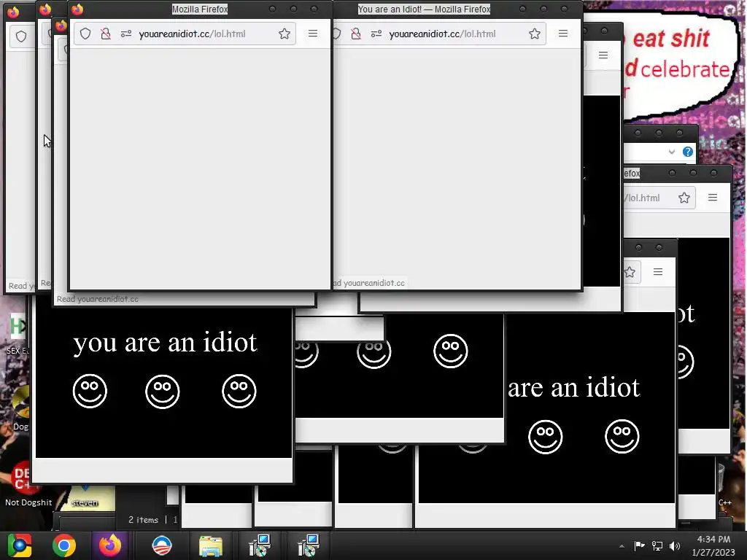Click the address bar of the 'You are an Idiot!' window
Viewport: 747px width, 560px height.
[442, 34]
